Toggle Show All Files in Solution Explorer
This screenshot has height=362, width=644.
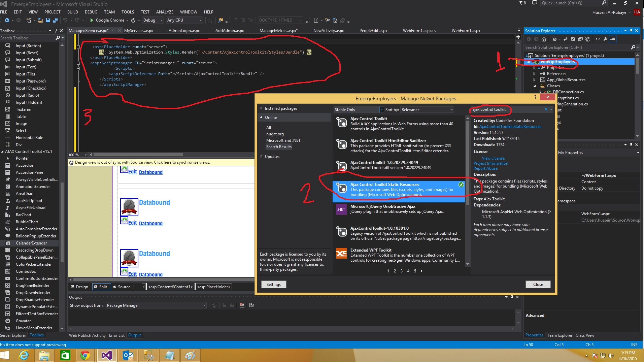coord(588,39)
